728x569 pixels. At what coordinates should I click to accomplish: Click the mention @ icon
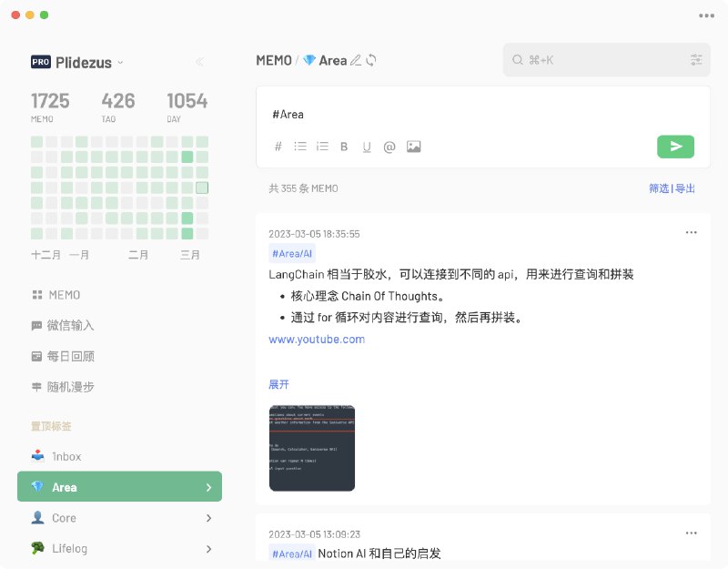click(x=391, y=146)
